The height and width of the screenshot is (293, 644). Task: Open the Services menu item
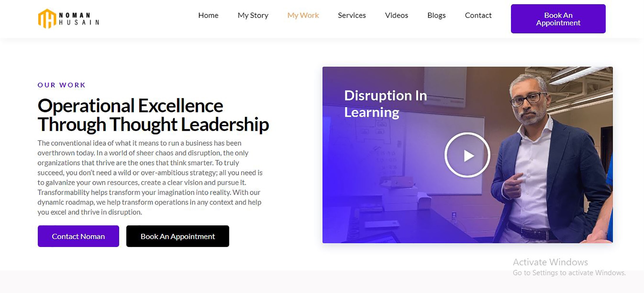coord(352,15)
